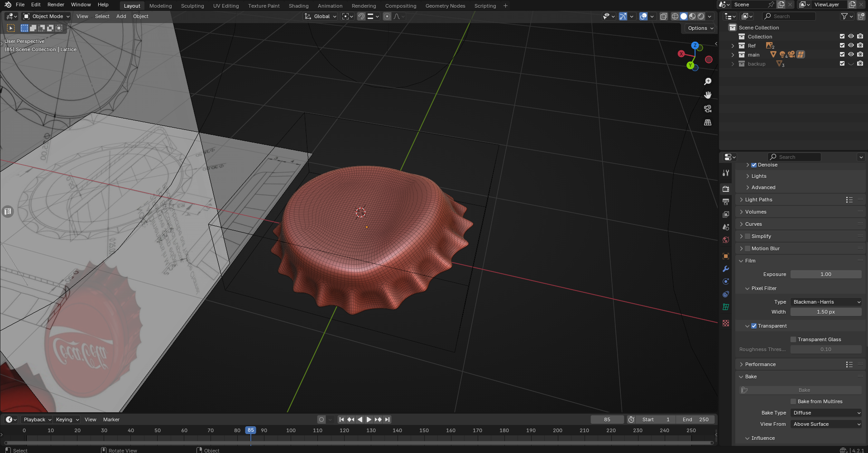
Task: Click the pixel filter Width slider
Action: (826, 312)
